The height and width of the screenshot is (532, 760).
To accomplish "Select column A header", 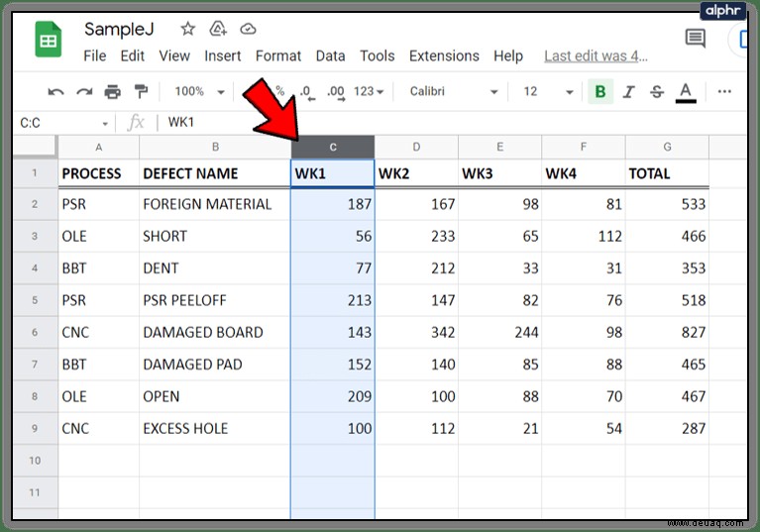I will click(x=98, y=148).
